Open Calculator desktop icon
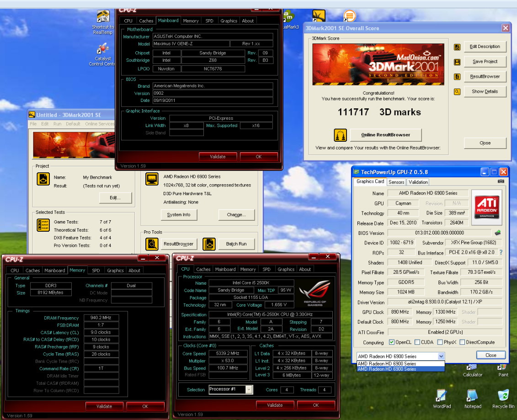The image size is (517, 420). [472, 371]
